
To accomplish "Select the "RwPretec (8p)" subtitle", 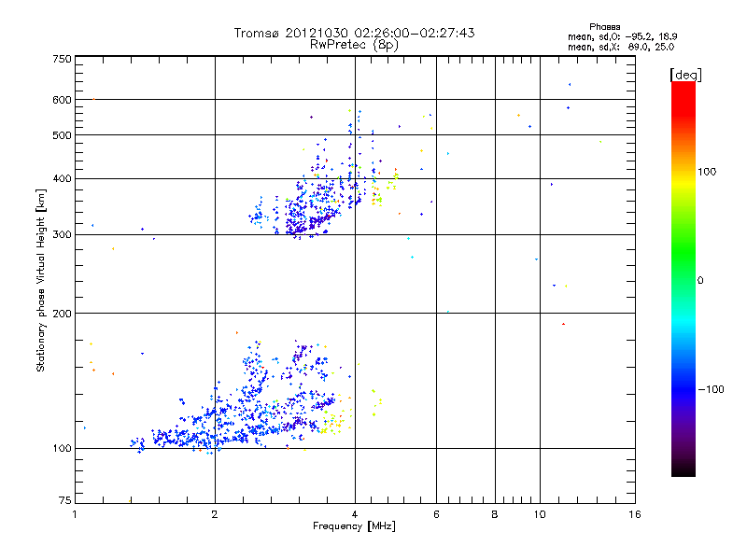I will pyautogui.click(x=354, y=45).
